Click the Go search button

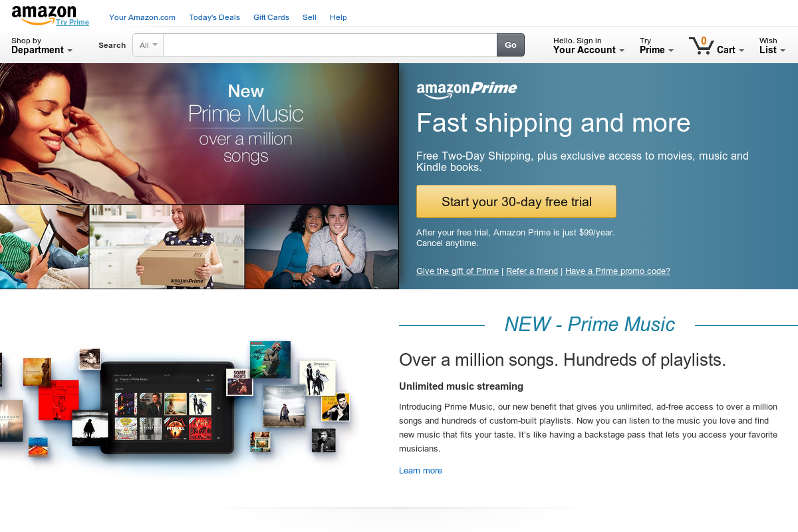[x=511, y=45]
